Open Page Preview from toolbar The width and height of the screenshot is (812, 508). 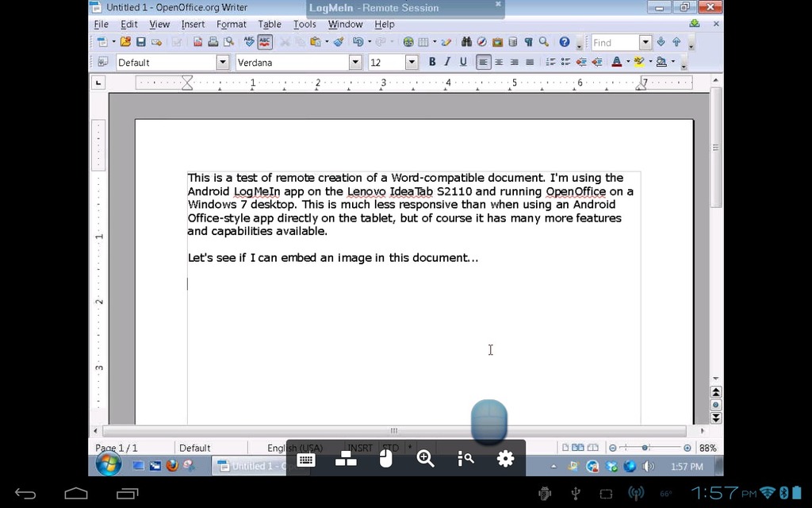[228, 42]
